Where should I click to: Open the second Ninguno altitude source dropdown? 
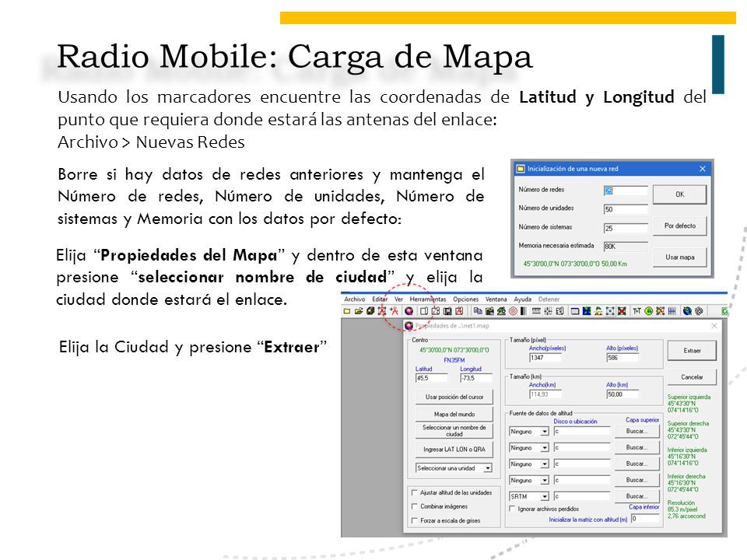545,448
